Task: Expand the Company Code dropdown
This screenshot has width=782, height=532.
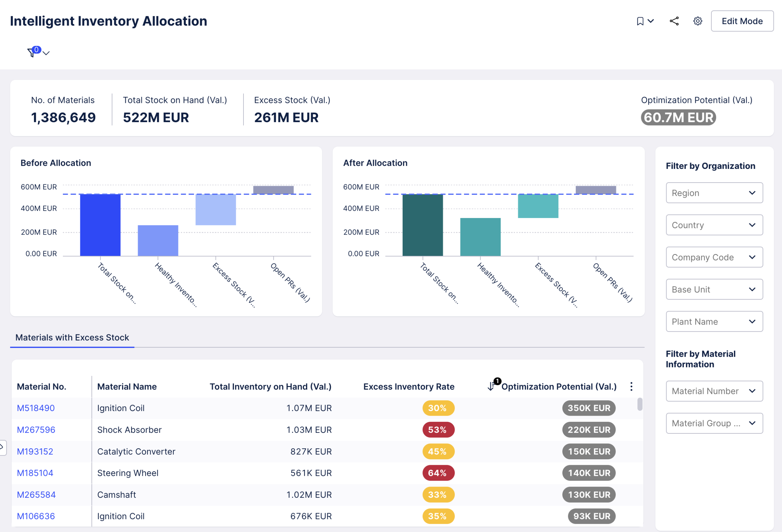Action: click(714, 257)
